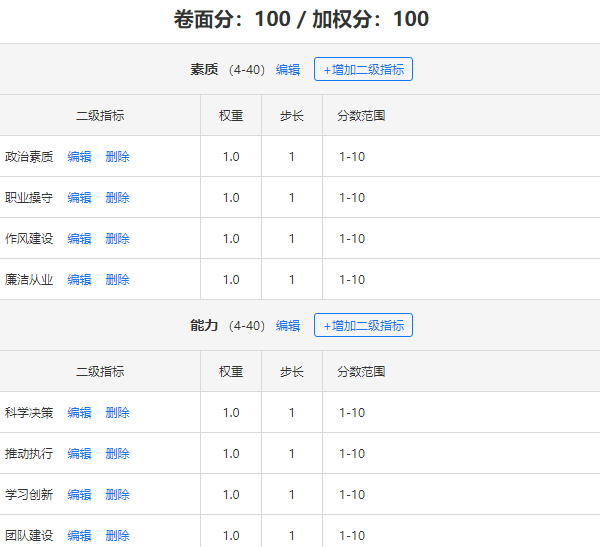Image resolution: width=600 pixels, height=547 pixels.
Task: Click 编辑 next to 素质 heading
Action: point(288,70)
